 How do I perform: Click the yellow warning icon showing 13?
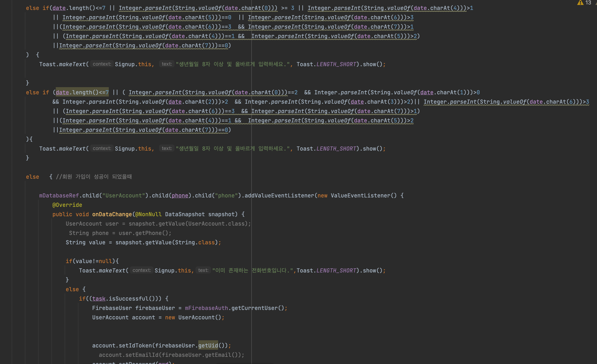coord(580,3)
